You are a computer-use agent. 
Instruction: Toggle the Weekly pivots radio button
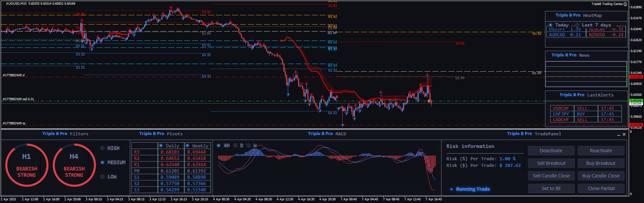pos(188,146)
